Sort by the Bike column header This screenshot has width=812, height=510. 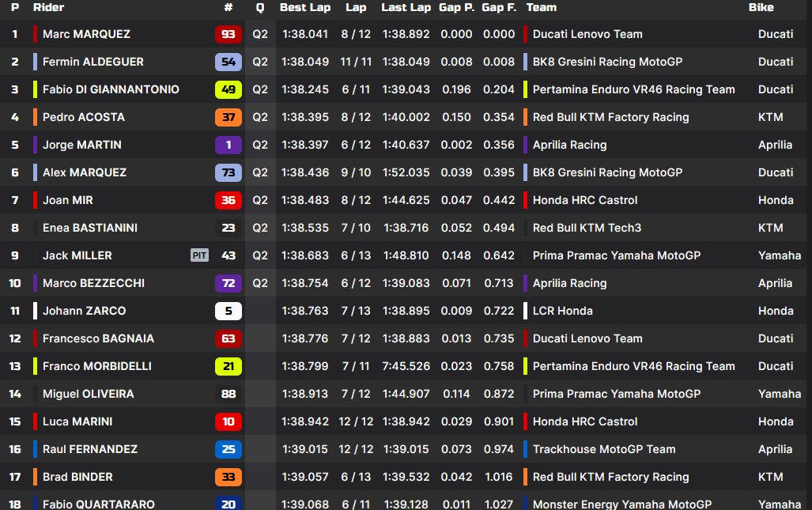point(761,8)
